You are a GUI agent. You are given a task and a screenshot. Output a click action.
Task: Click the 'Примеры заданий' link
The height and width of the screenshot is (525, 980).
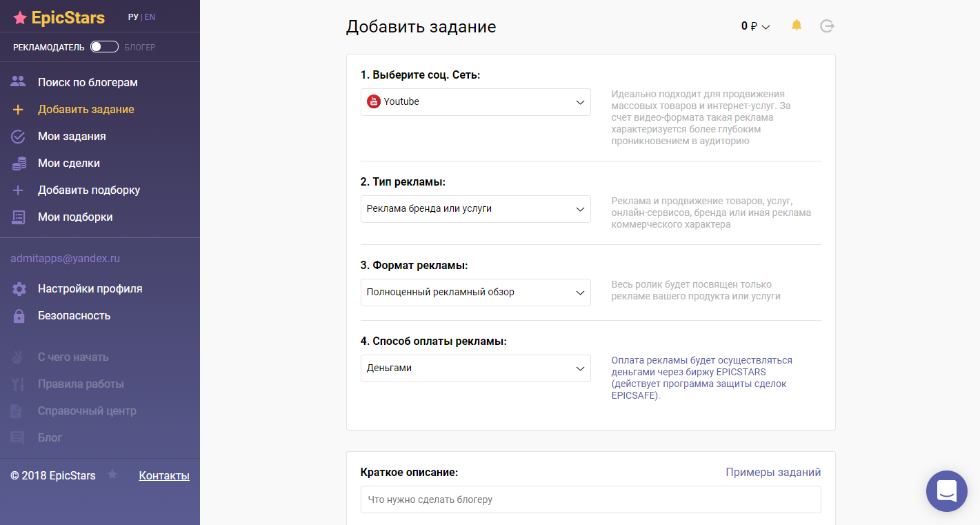click(773, 473)
